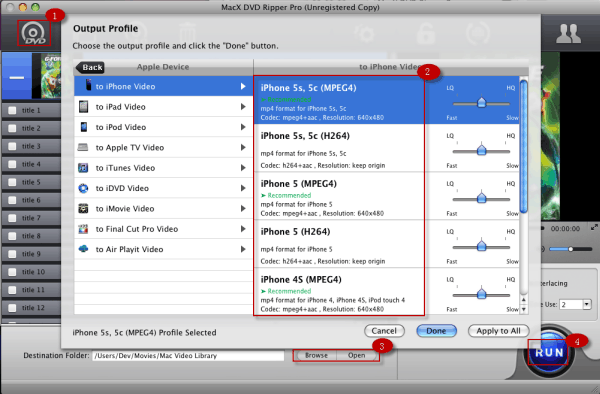The width and height of the screenshot is (600, 394).
Task: Click the fullscreen expand icon in preview
Action: pyautogui.click(x=593, y=228)
